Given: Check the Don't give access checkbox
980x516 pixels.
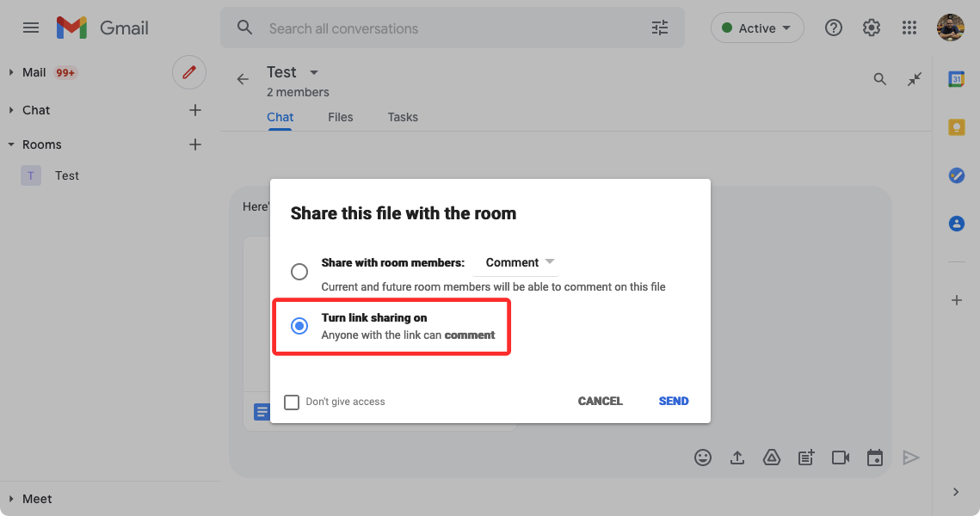Looking at the screenshot, I should pos(292,402).
